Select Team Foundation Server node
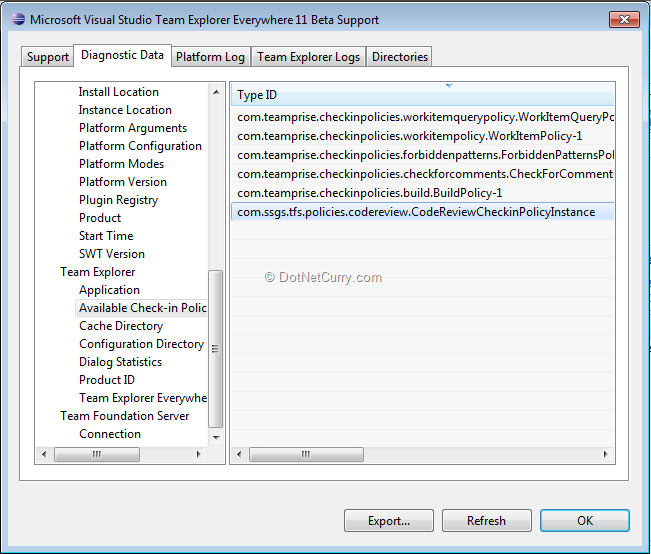Image resolution: width=651 pixels, height=554 pixels. [x=125, y=416]
